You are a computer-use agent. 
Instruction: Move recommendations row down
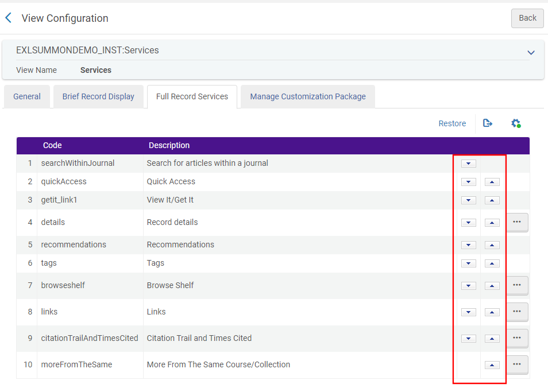[468, 245]
